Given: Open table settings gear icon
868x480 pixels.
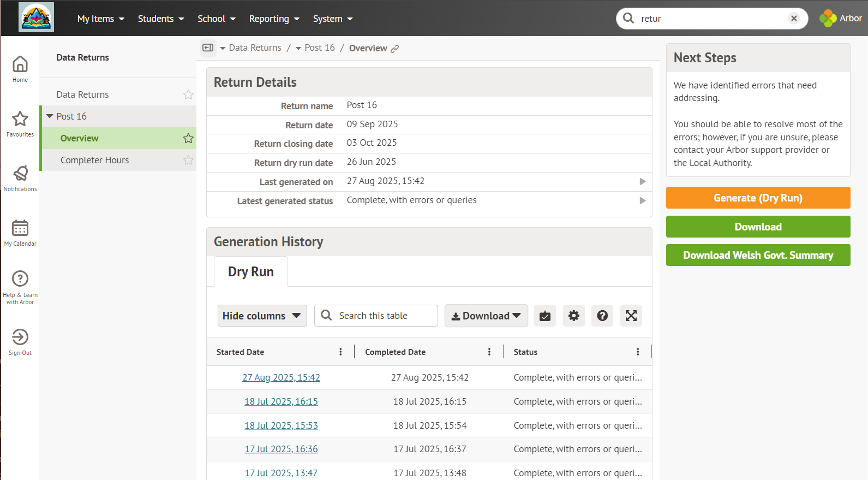Looking at the screenshot, I should click(573, 316).
